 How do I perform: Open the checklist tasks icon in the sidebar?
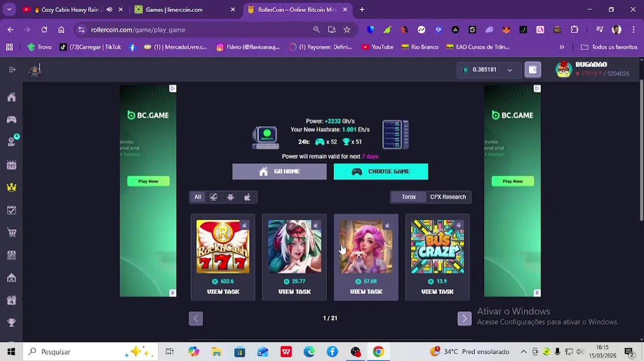tap(12, 210)
